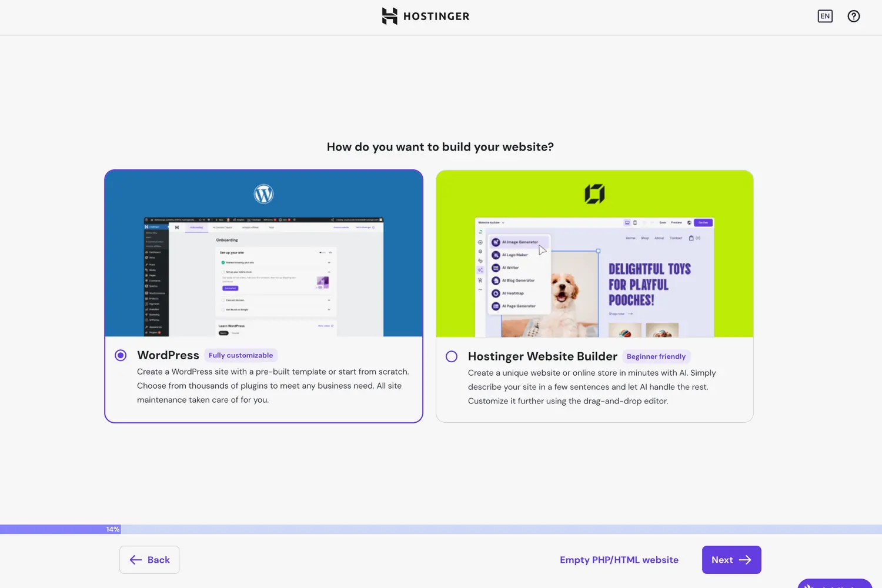Click the WordPress description text
882x588 pixels.
273,386
